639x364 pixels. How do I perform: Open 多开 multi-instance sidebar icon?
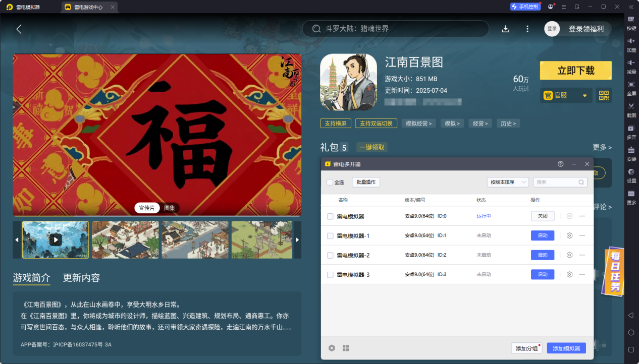[631, 131]
